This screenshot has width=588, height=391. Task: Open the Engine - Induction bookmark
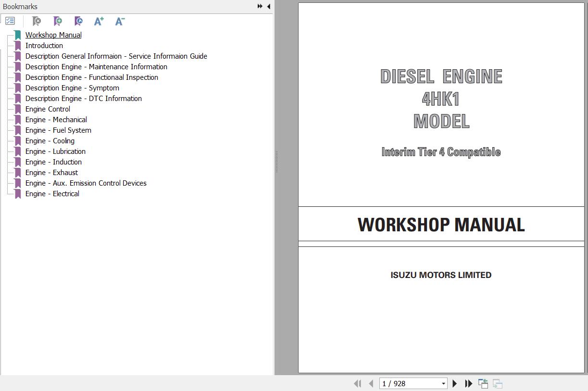click(x=53, y=162)
